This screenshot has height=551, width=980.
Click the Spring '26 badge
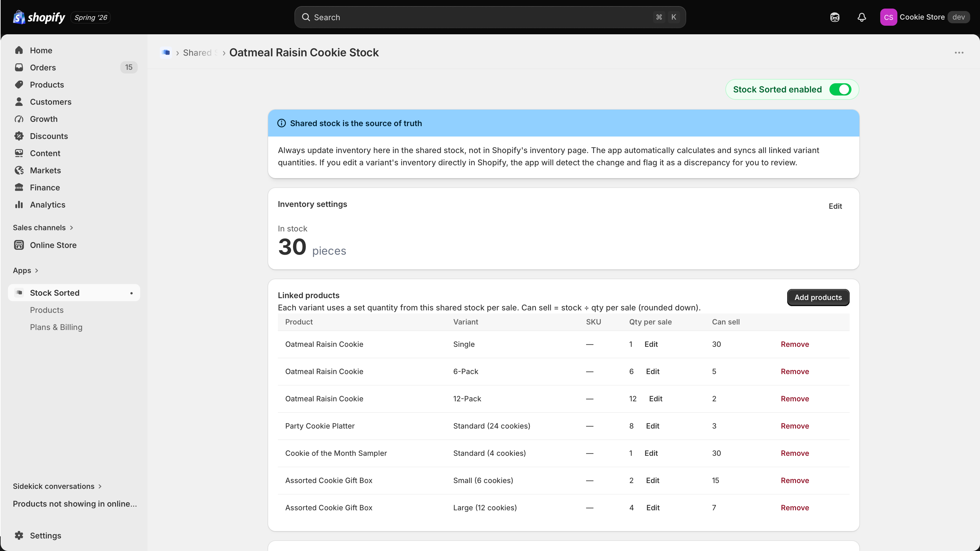pyautogui.click(x=91, y=17)
